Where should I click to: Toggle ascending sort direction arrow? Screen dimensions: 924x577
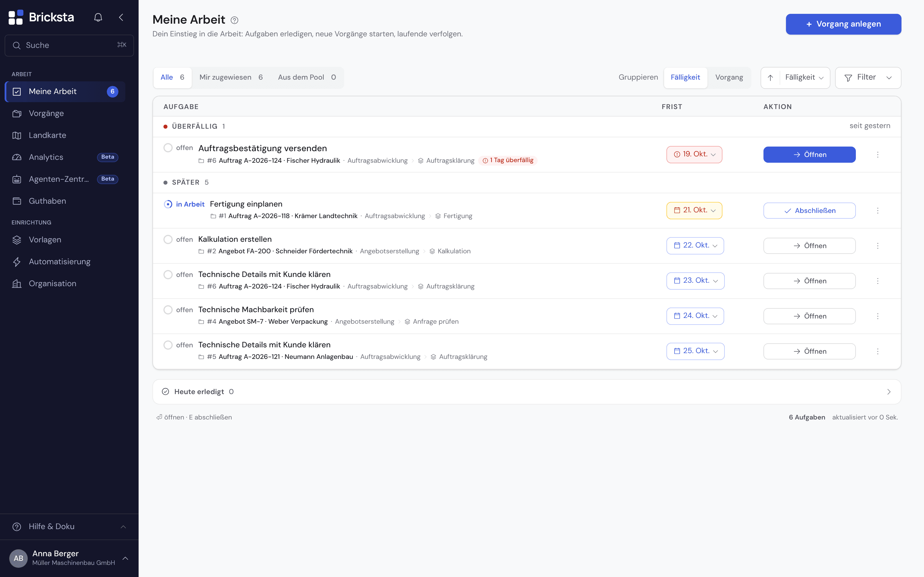(770, 78)
